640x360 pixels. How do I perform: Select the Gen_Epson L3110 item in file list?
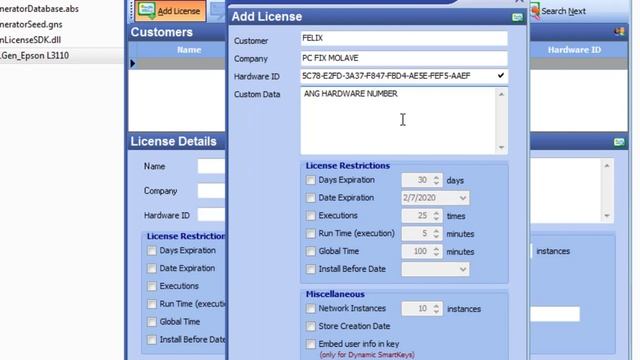(35, 56)
